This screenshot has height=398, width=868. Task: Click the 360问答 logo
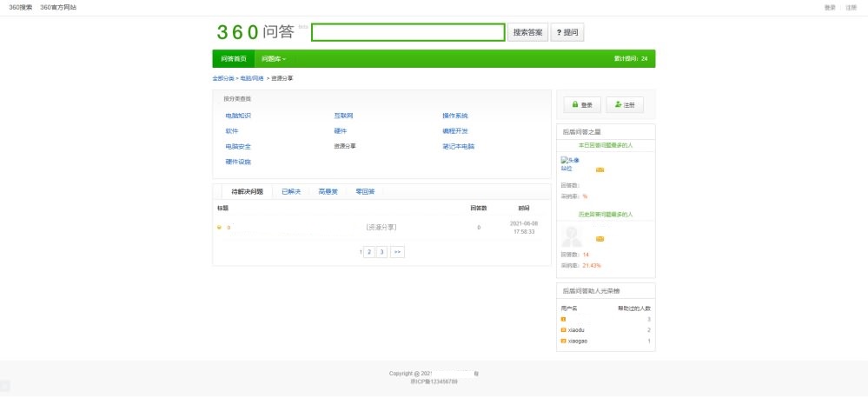click(x=255, y=32)
